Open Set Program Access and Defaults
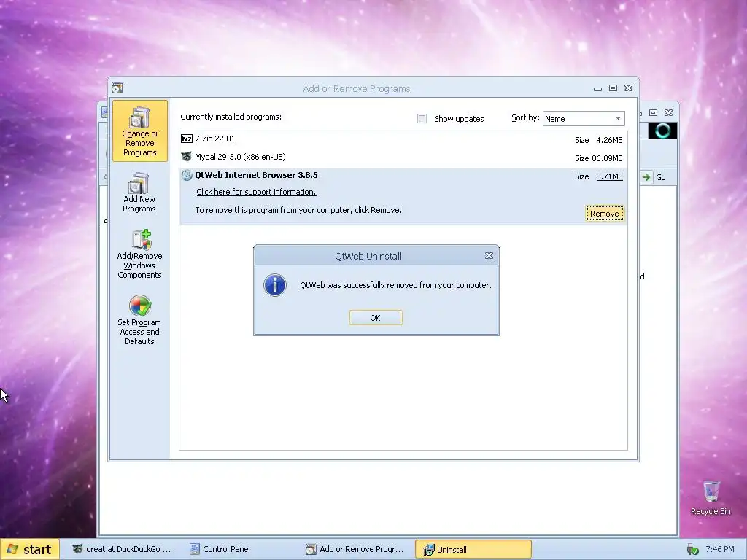747x560 pixels. point(139,320)
